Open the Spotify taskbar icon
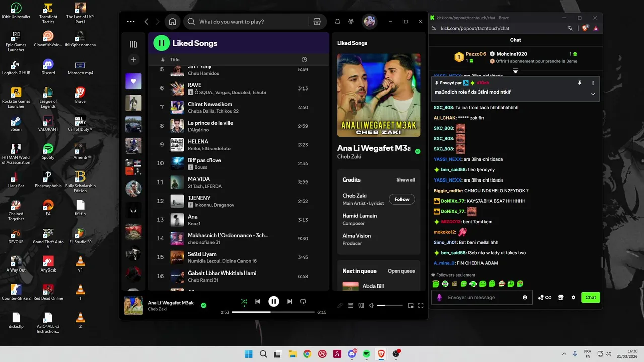The height and width of the screenshot is (362, 644). pyautogui.click(x=366, y=354)
